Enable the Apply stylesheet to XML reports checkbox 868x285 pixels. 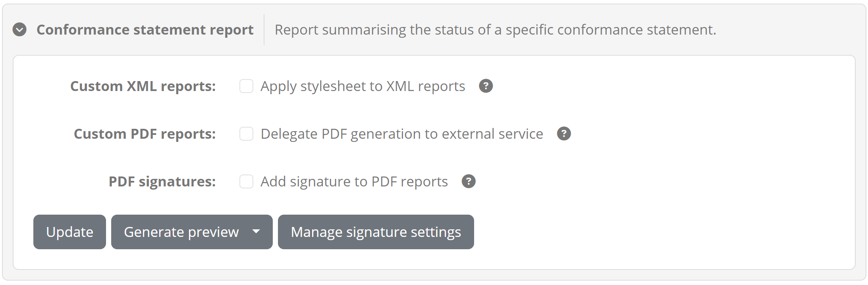[x=246, y=86]
